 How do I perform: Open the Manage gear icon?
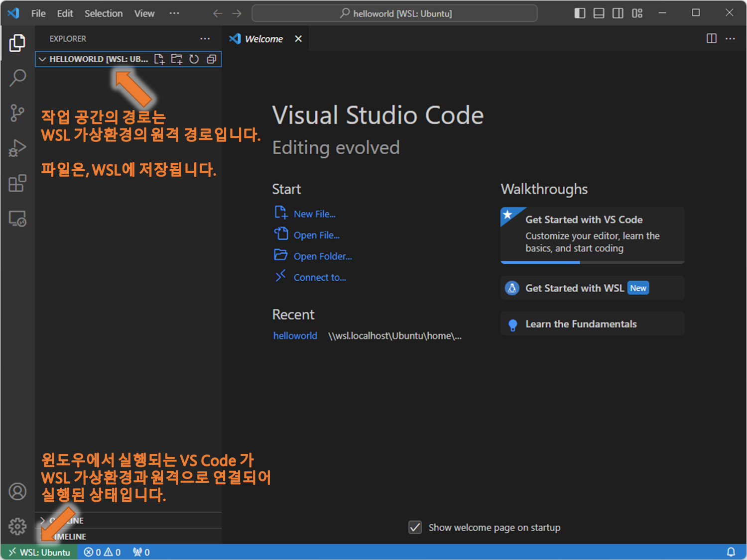coord(17,526)
